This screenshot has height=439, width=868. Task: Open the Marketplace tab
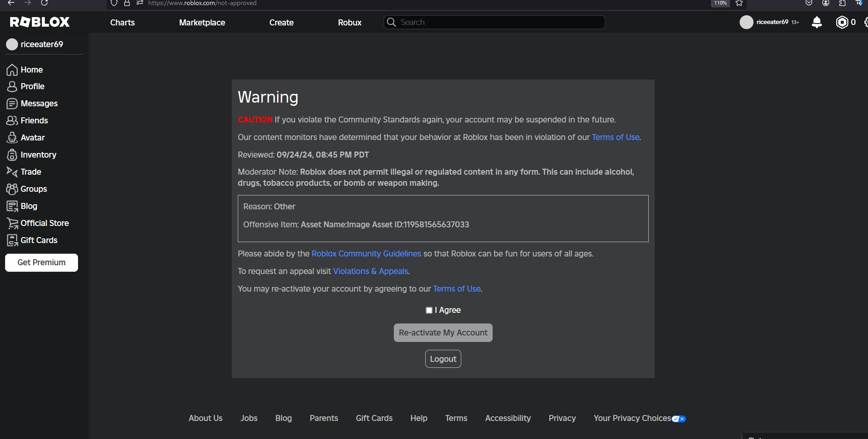point(202,22)
